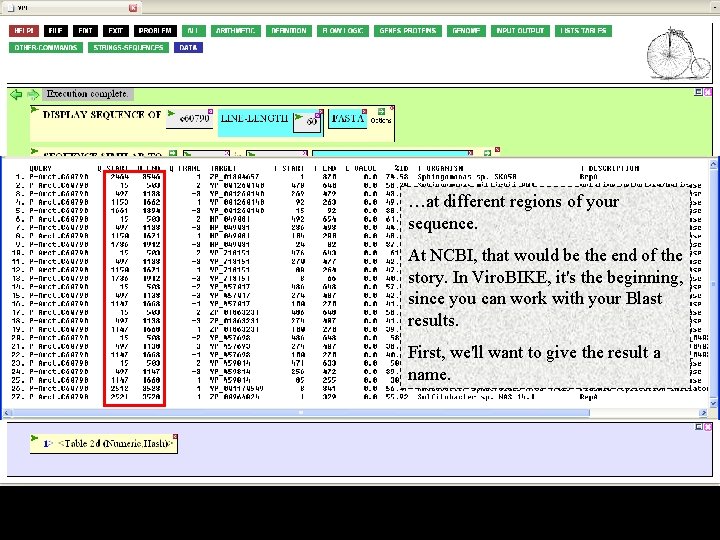The image size is (720, 540).
Task: Open the OTHER-COMMANDS palette
Action: pyautogui.click(x=46, y=47)
